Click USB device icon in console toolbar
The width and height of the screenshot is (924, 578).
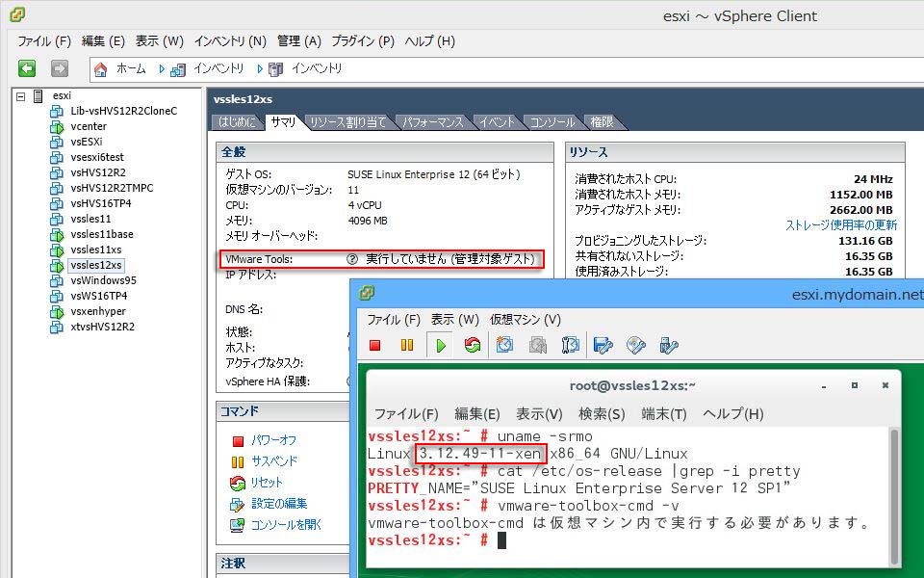(669, 346)
